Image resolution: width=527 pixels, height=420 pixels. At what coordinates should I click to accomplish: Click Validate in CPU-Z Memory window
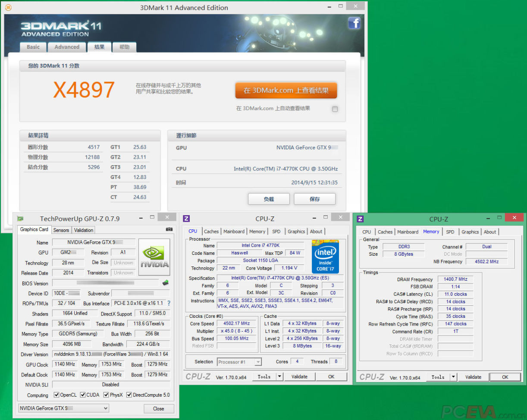pos(473,377)
